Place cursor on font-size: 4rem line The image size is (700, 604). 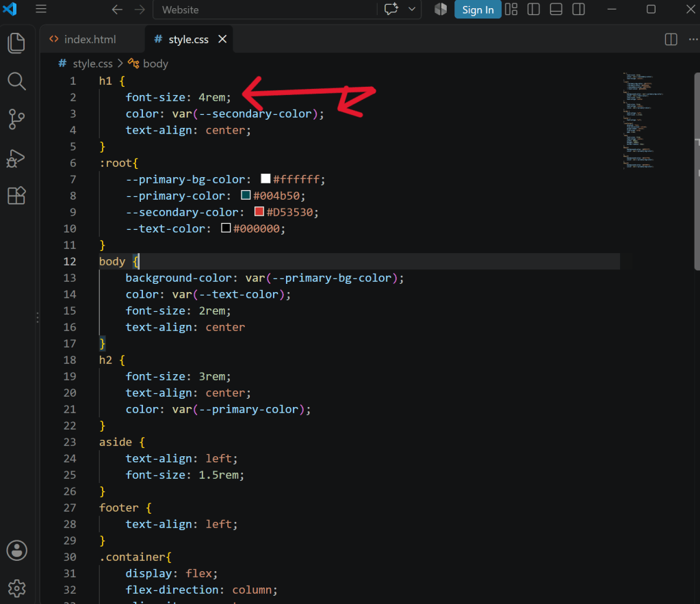click(x=178, y=97)
